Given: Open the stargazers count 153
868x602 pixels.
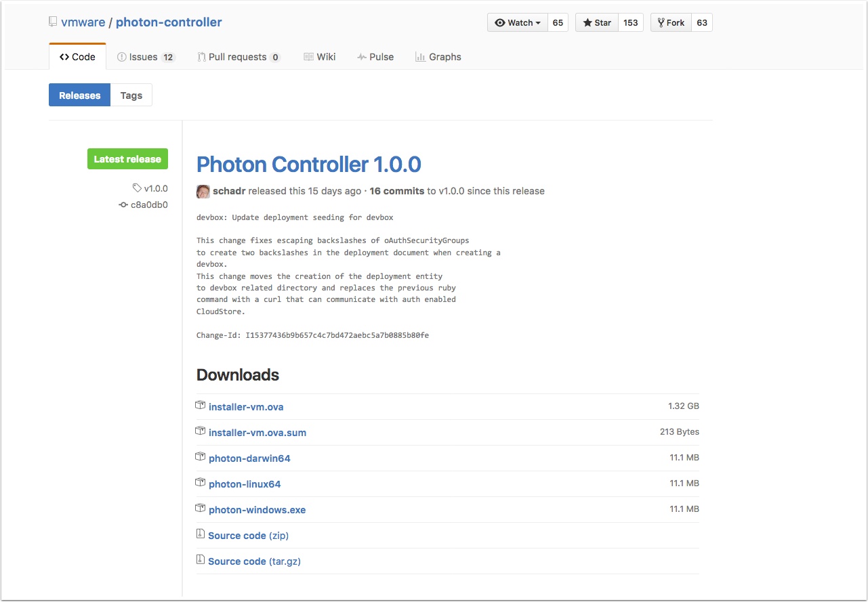Looking at the screenshot, I should coord(631,22).
